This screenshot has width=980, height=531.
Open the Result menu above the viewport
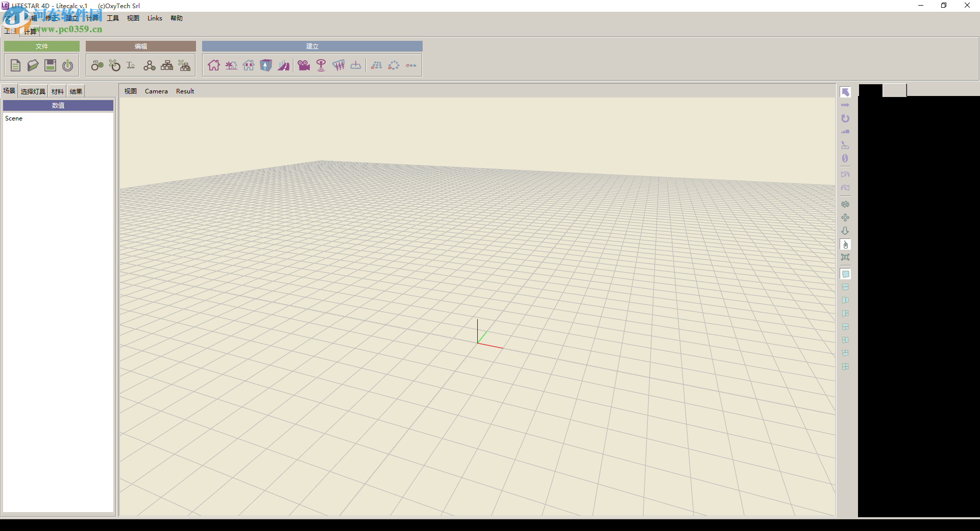[185, 91]
